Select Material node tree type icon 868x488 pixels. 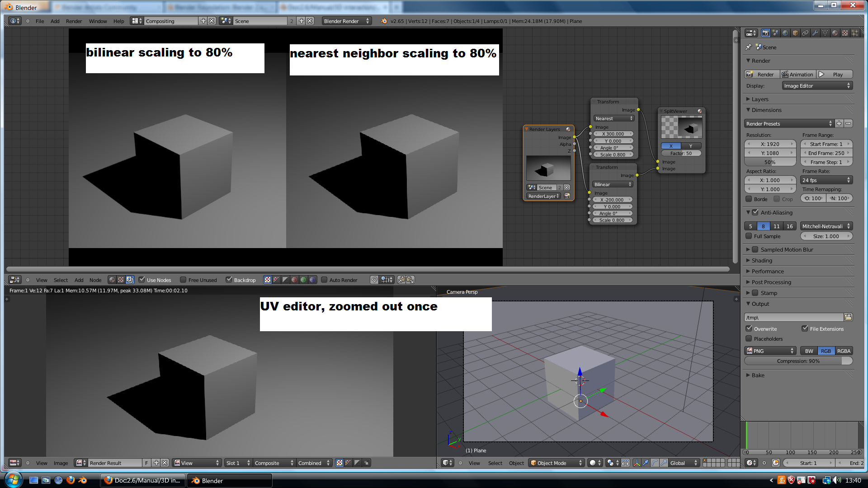(x=112, y=280)
